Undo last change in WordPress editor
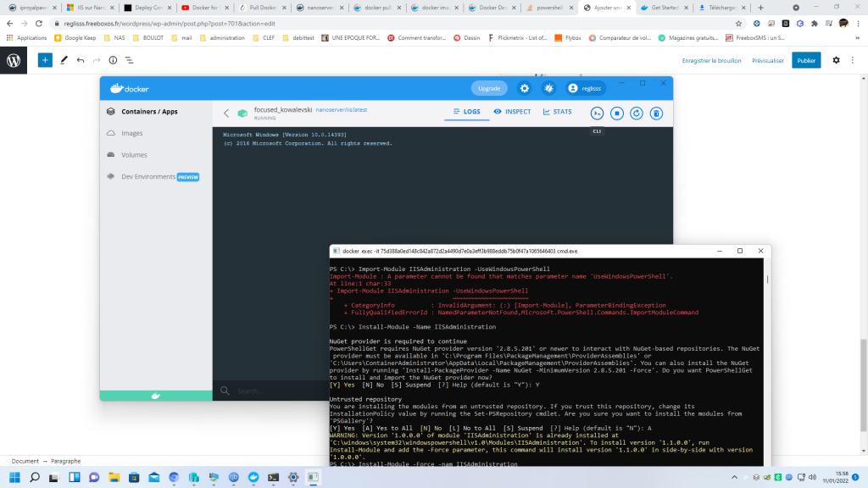The image size is (868, 488). [80, 60]
